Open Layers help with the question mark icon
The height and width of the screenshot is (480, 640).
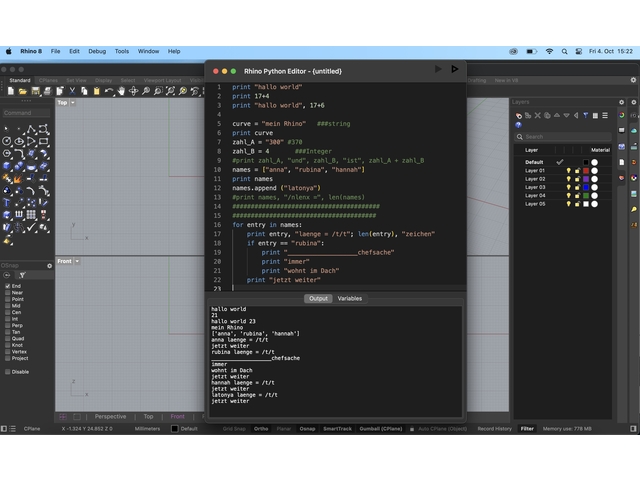click(518, 125)
